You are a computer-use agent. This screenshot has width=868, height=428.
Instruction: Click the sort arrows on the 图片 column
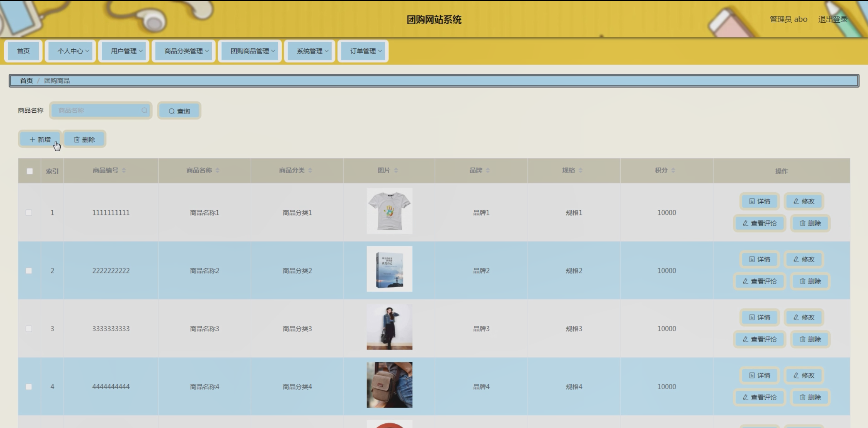coord(396,170)
